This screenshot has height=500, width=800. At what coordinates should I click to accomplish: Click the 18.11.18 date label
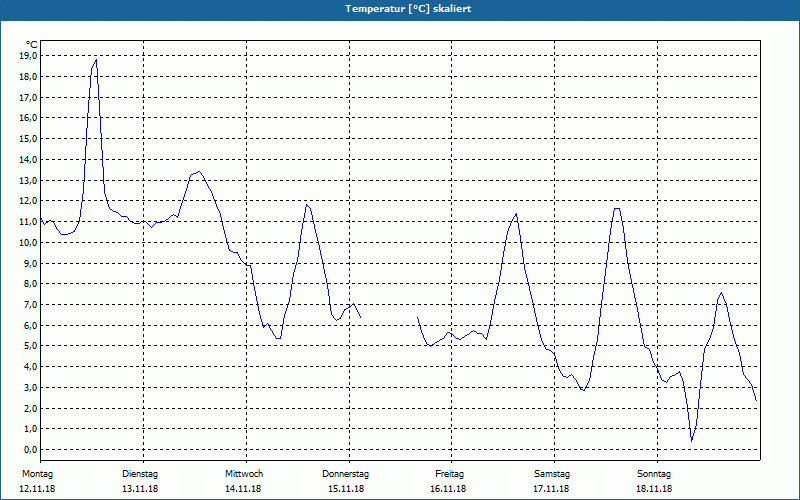click(x=654, y=489)
